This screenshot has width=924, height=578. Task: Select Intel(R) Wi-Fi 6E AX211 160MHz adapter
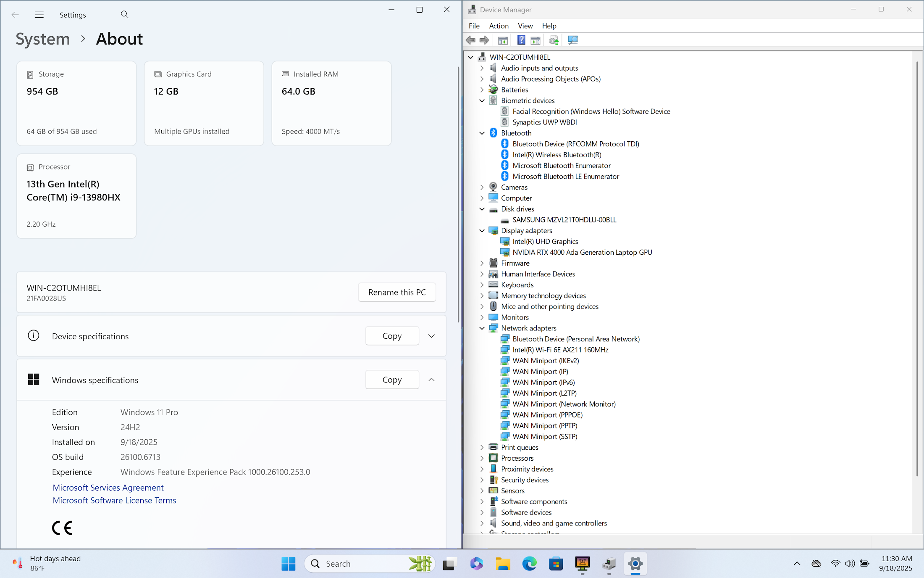pyautogui.click(x=560, y=350)
